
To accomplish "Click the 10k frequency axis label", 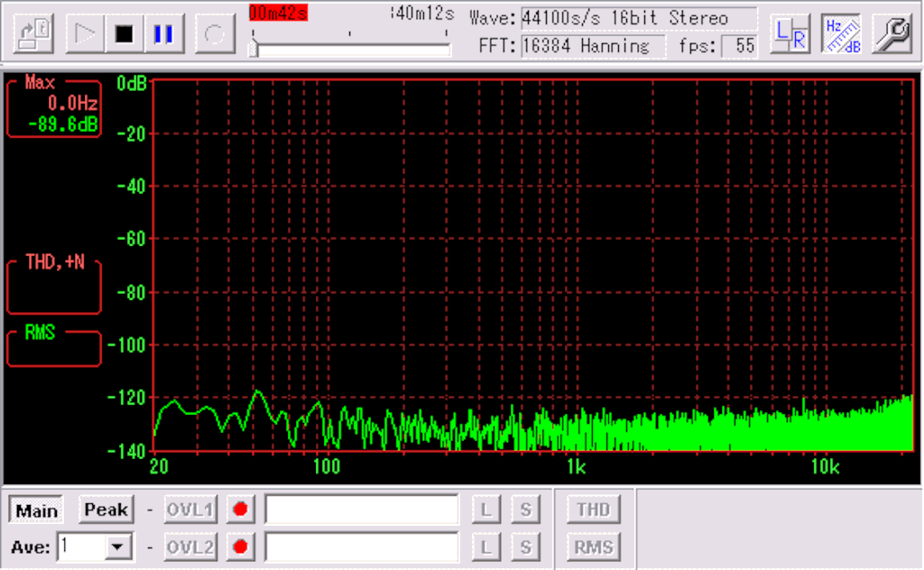I will (x=825, y=467).
